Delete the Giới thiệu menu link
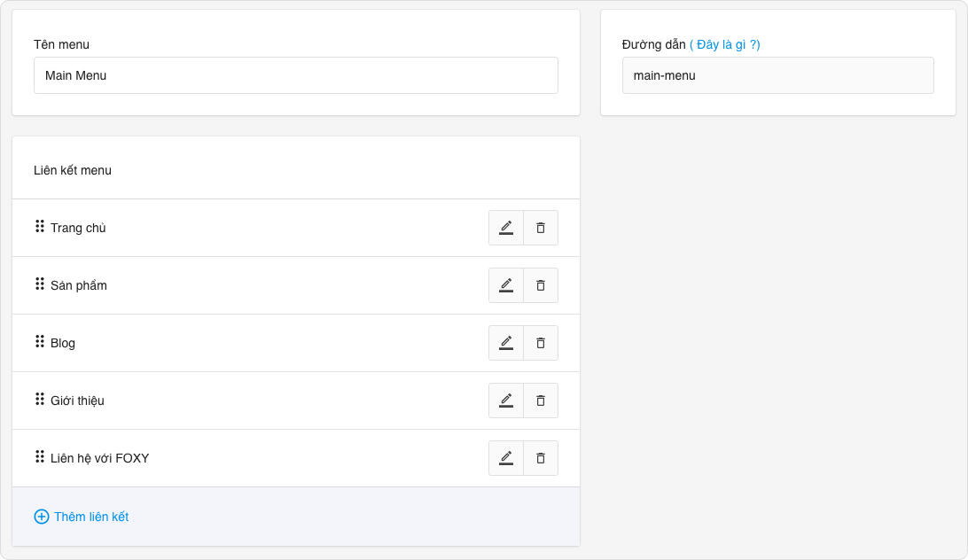The height and width of the screenshot is (560, 968). (x=541, y=401)
